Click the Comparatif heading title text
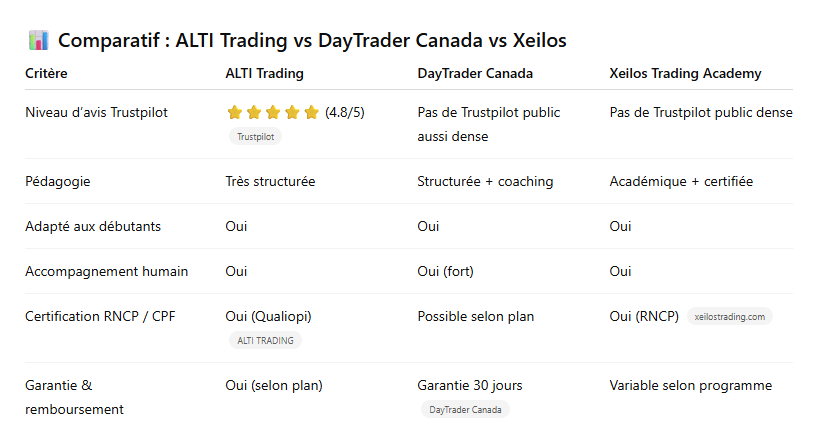 coord(312,41)
